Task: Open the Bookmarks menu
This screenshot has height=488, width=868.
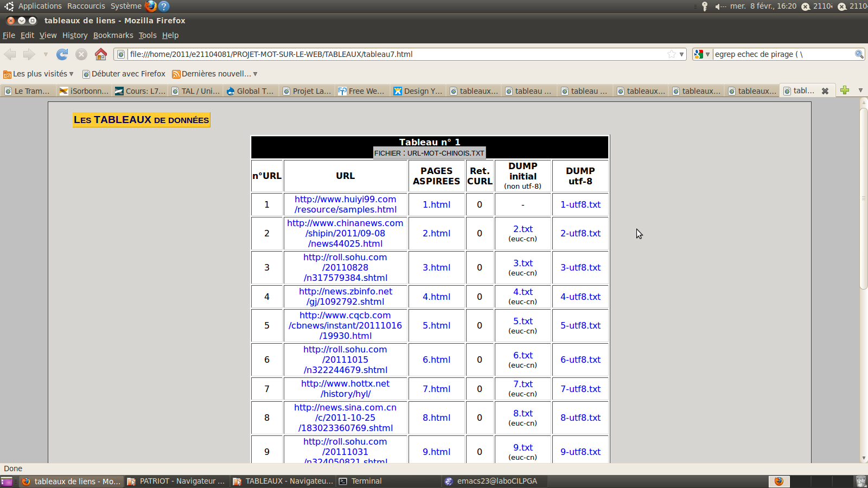Action: coord(113,35)
